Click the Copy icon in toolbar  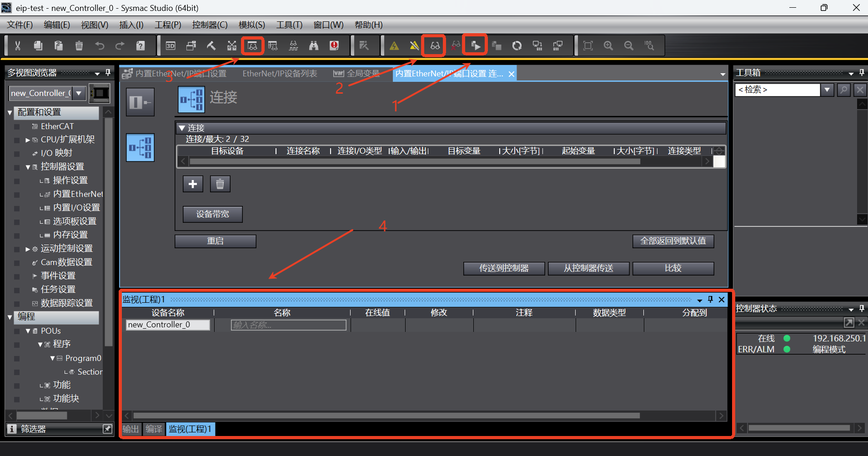pos(38,45)
